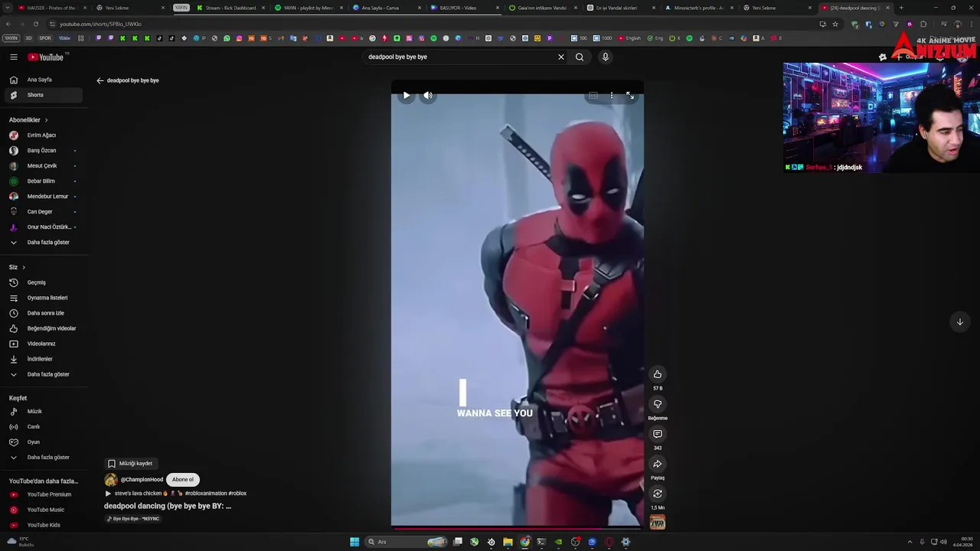Open Daha sonra izle list
The width and height of the screenshot is (980, 551).
click(43, 313)
